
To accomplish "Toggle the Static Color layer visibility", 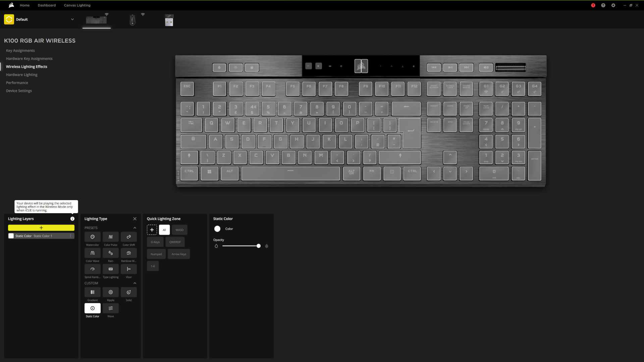I will click(x=11, y=236).
